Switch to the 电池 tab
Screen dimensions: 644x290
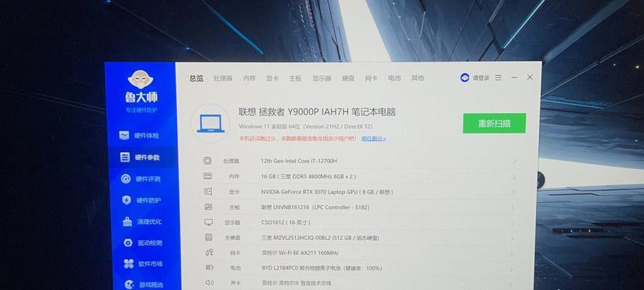395,78
